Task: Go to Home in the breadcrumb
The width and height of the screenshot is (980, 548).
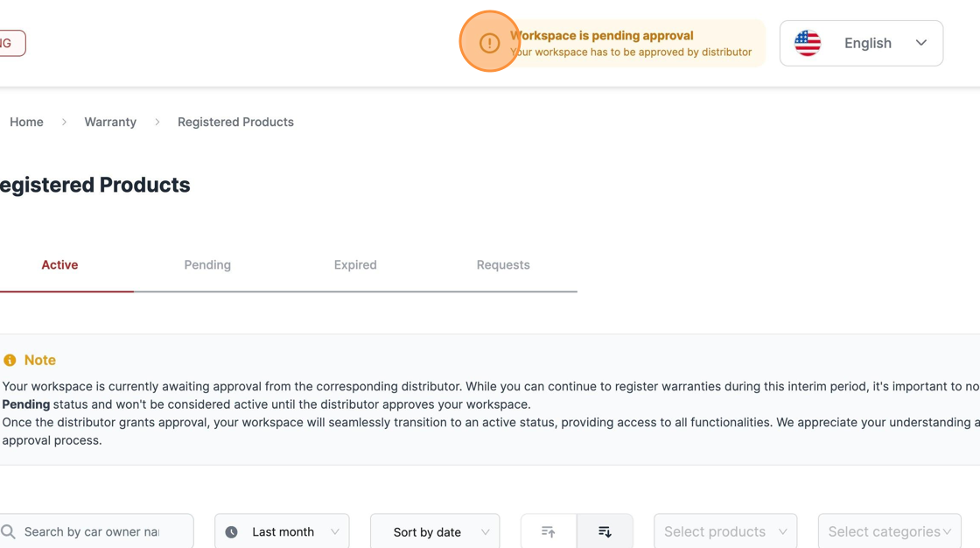Action: 26,122
